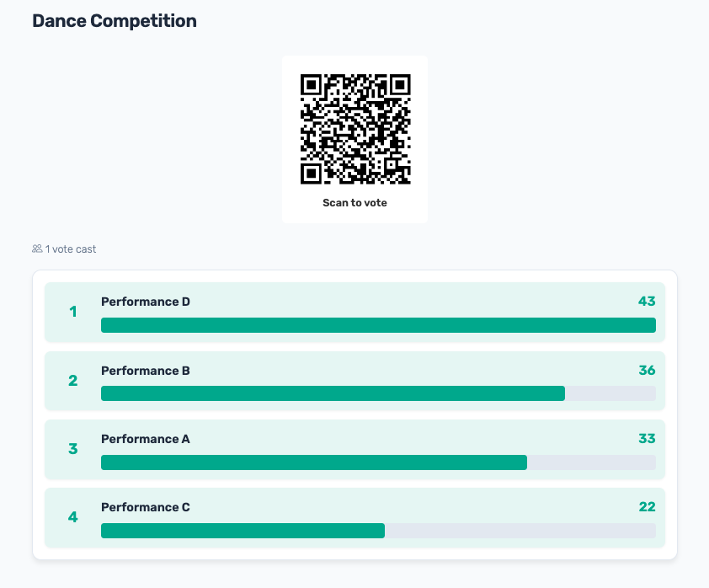Click rank number 1 beside Performance D

[72, 312]
